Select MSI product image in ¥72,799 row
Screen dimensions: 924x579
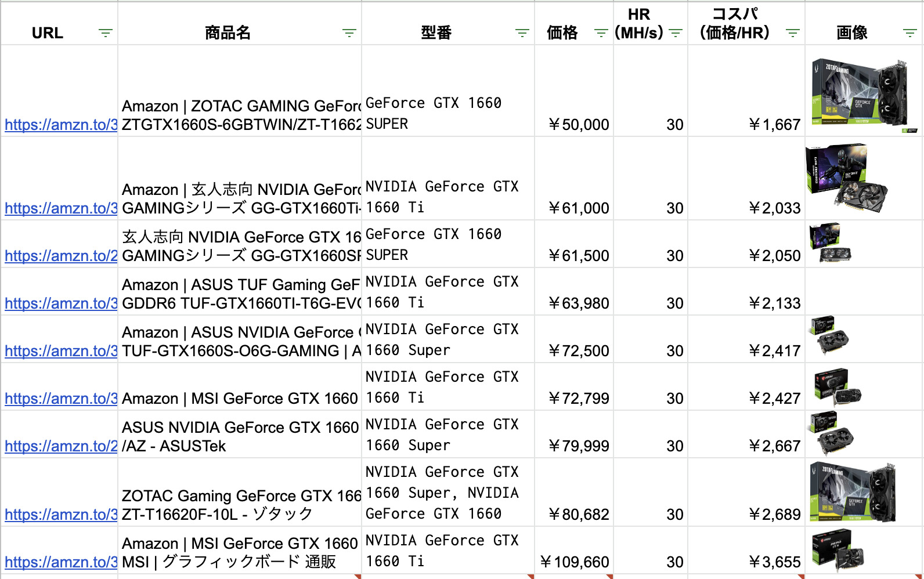(x=838, y=387)
